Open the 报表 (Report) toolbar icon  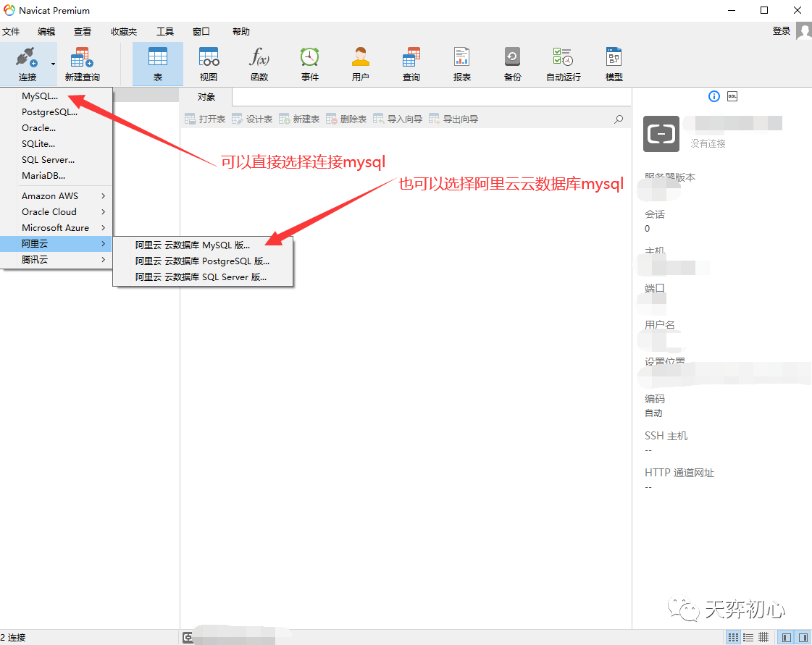coord(462,64)
